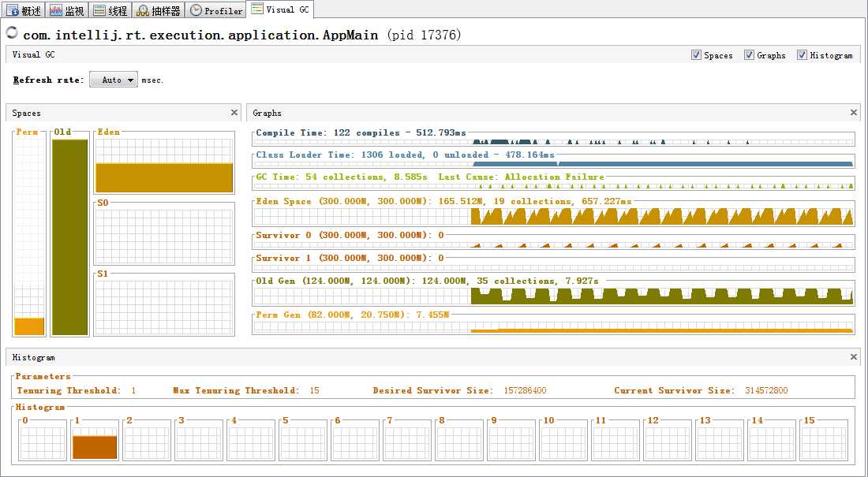Viewport: 868px width, 477px height.
Task: Click the Survivor 1 graph label
Action: pyautogui.click(x=350, y=258)
